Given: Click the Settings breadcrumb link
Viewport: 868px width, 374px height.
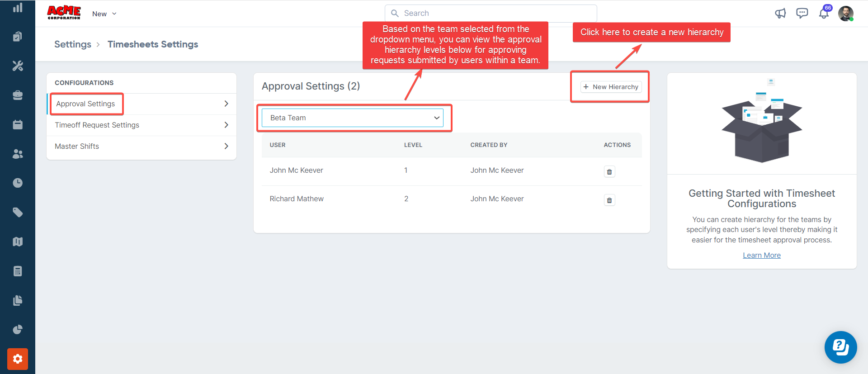Looking at the screenshot, I should (x=73, y=44).
